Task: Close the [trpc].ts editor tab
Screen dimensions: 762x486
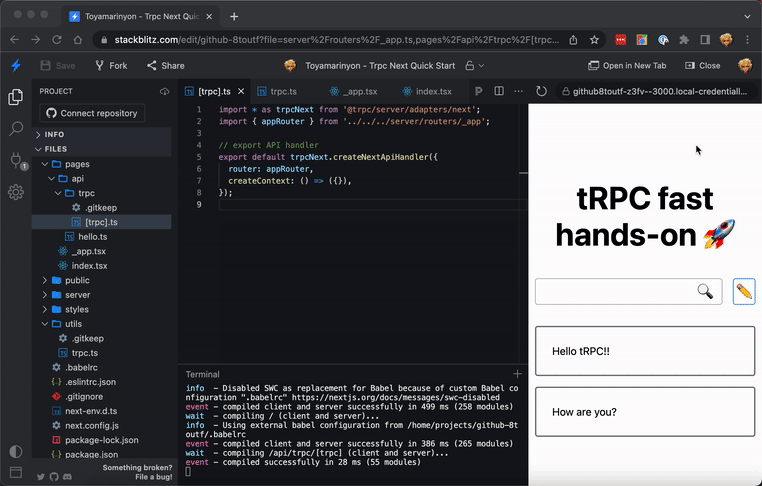Action: click(241, 91)
